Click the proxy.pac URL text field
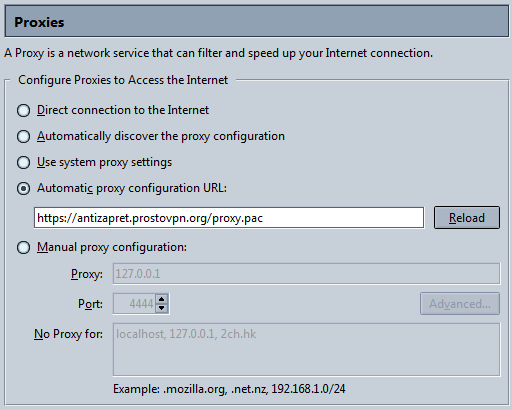 (x=229, y=218)
